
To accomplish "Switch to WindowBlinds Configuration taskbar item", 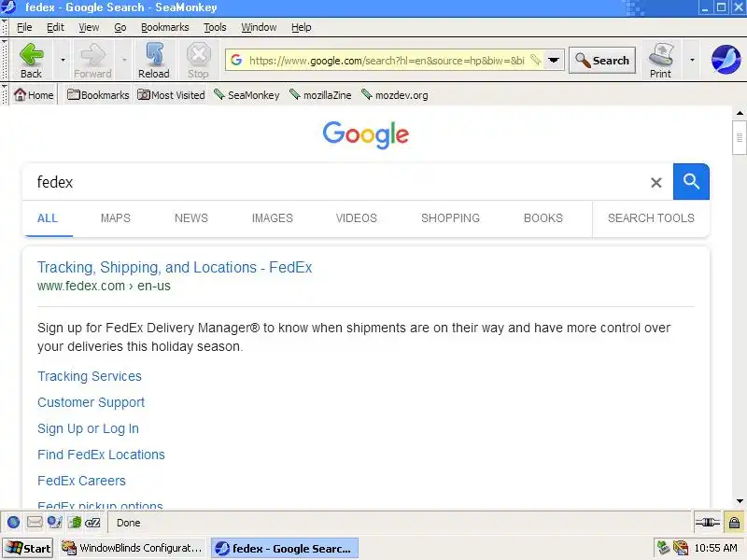I will tap(132, 549).
